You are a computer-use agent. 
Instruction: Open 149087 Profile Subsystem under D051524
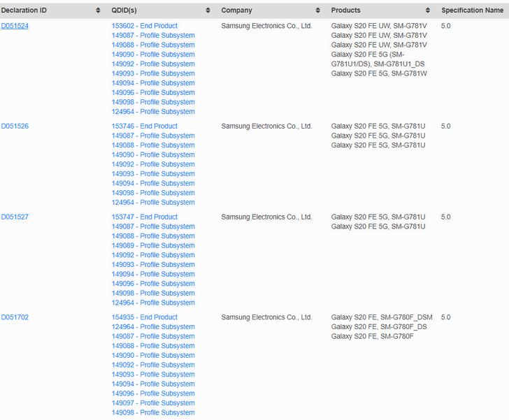point(153,36)
